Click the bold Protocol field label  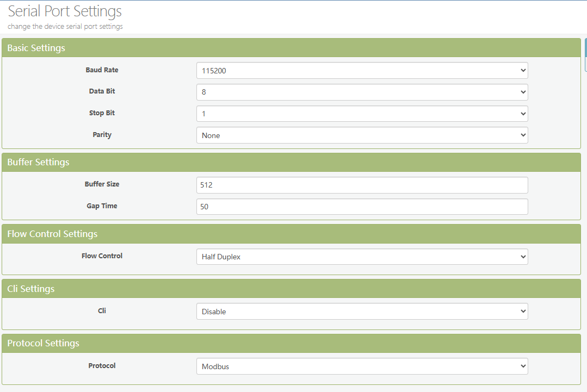point(102,366)
